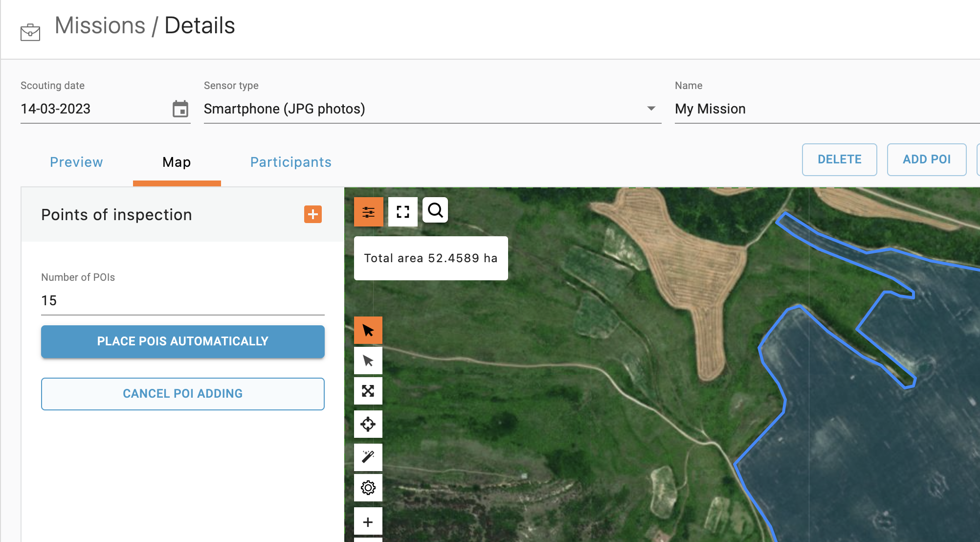Open the Participants tab
Viewport: 980px width, 542px height.
click(291, 162)
